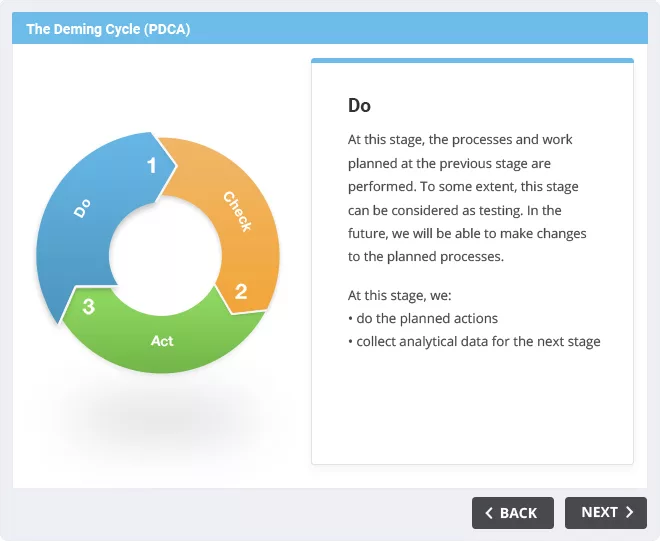Click the paragraph starting 'At this stage, the processes'
660x541 pixels.
pos(467,198)
